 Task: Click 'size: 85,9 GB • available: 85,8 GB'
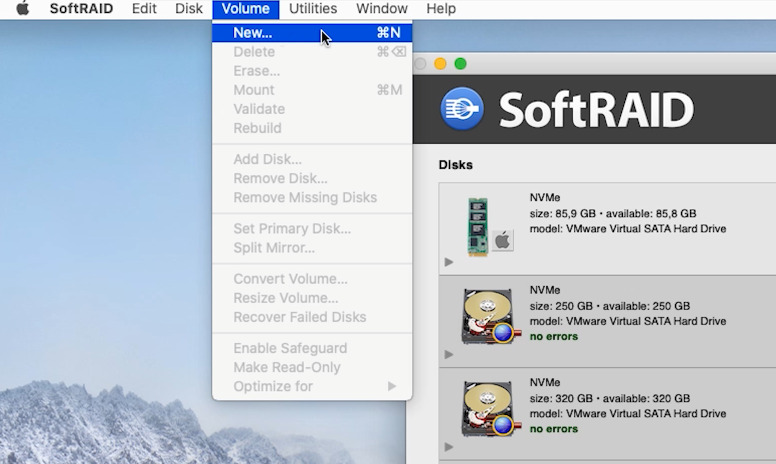point(613,214)
